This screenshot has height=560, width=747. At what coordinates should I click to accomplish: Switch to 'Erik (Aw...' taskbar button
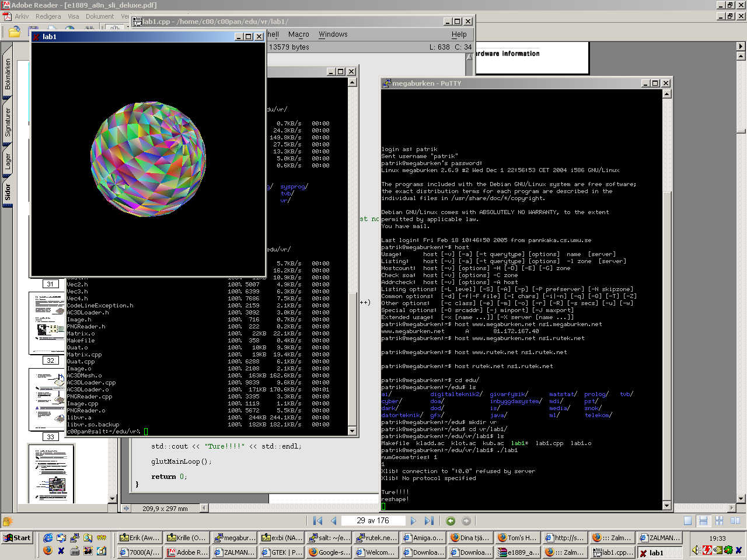coord(139,538)
